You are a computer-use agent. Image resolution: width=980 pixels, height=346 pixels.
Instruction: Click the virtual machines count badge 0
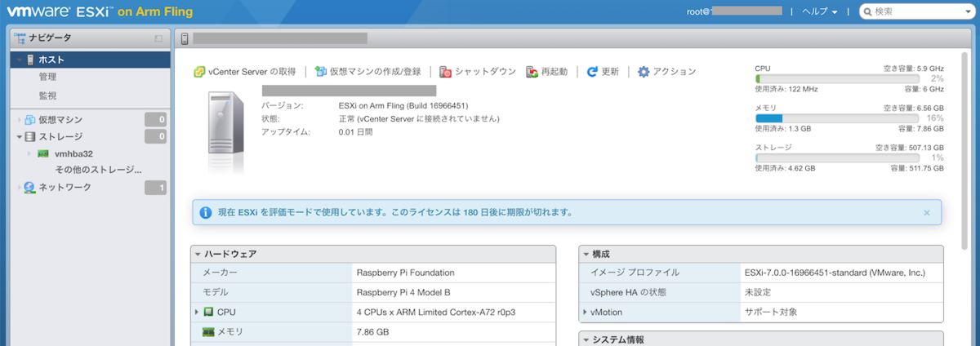point(156,120)
